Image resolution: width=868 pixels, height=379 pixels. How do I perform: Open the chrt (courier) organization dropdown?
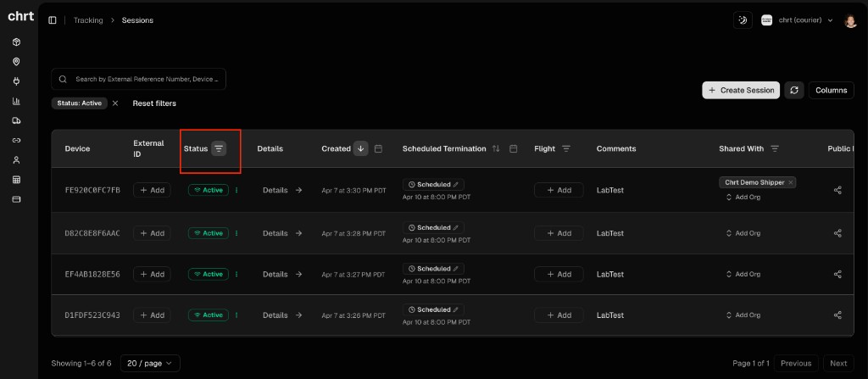coord(797,20)
